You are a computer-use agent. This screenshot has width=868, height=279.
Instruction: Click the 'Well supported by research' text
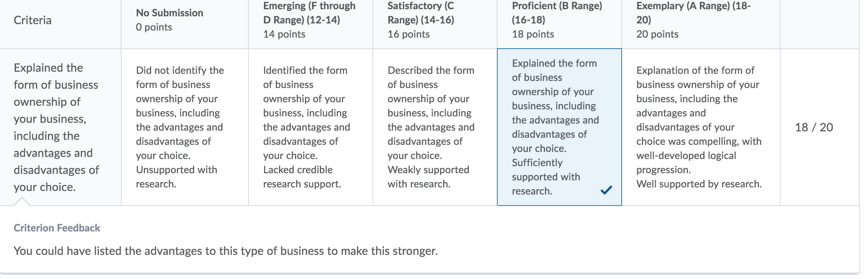pos(699,184)
